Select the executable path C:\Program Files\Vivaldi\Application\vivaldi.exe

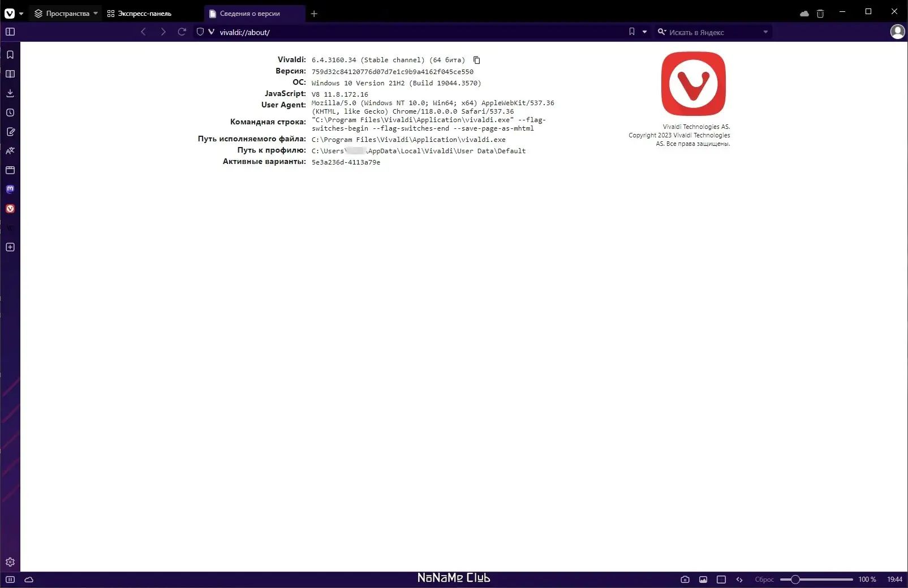click(408, 140)
